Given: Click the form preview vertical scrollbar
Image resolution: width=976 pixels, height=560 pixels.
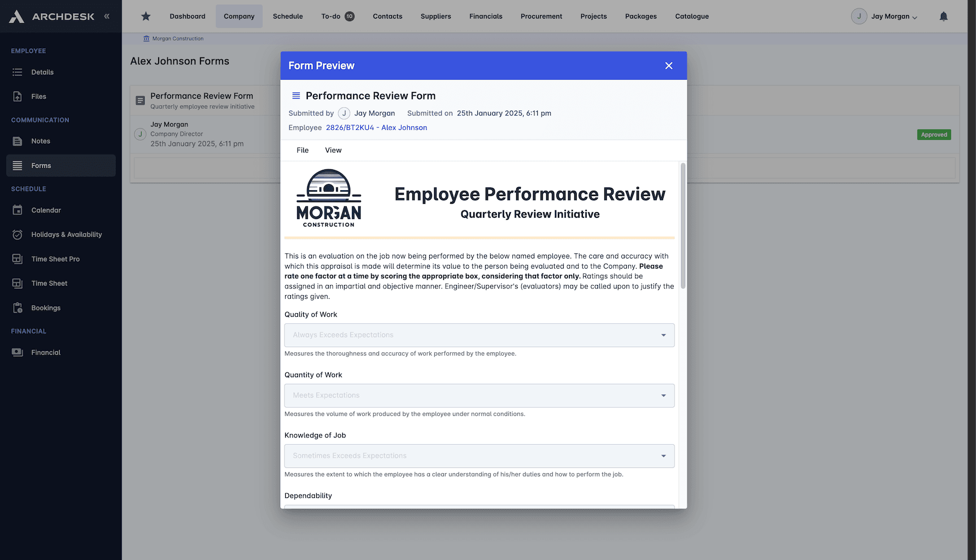Looking at the screenshot, I should point(683,226).
